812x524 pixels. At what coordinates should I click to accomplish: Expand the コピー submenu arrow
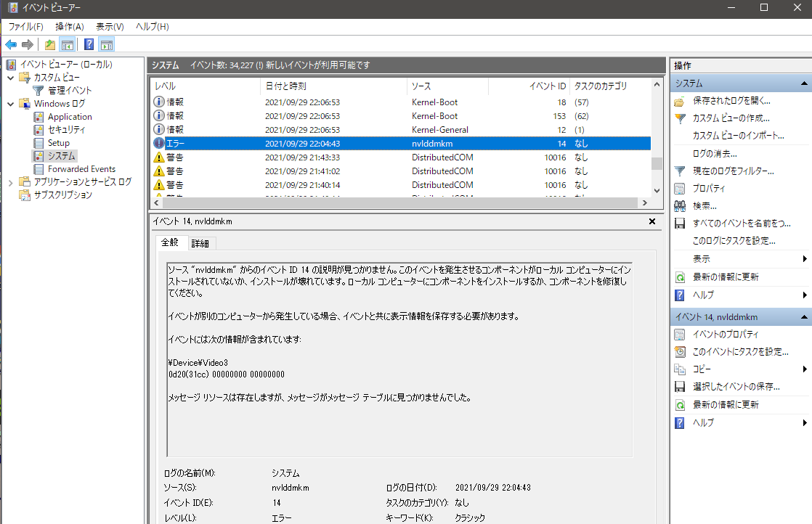pos(804,369)
